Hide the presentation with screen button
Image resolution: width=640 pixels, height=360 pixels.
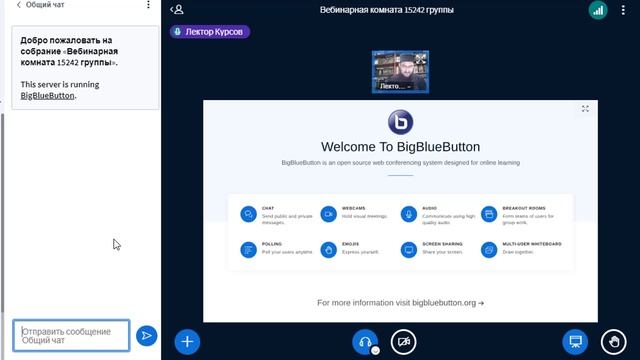(x=575, y=342)
